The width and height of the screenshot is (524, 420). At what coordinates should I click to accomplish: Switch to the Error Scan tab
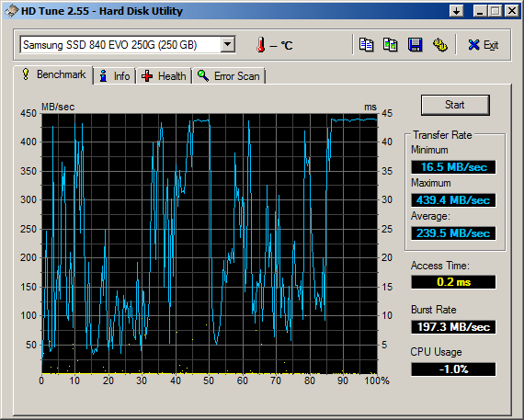(x=229, y=76)
